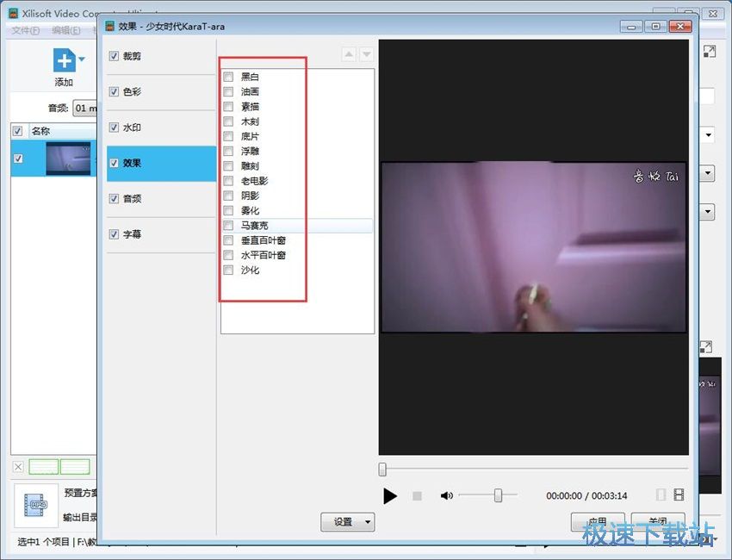Minimize the 效果 dialog window
Screen dimensions: 732x560
631,27
